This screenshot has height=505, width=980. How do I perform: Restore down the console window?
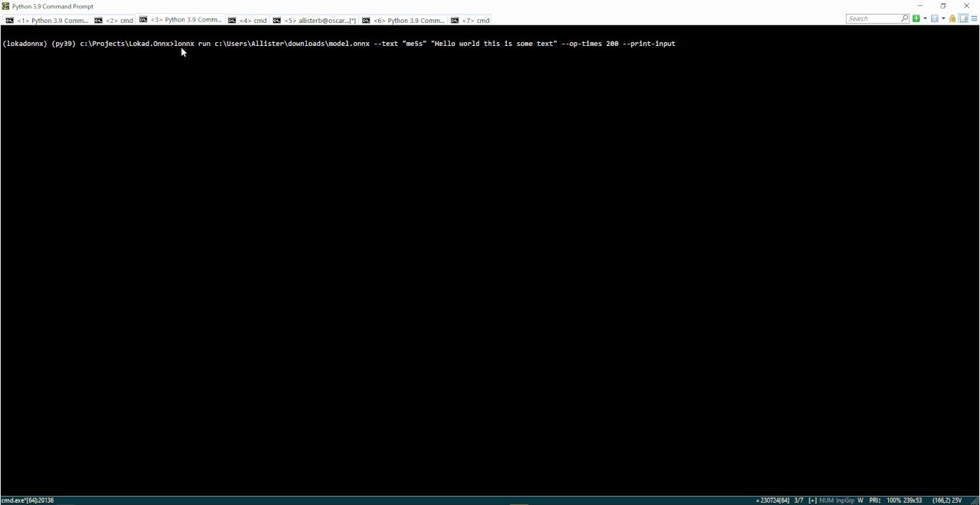click(x=943, y=6)
